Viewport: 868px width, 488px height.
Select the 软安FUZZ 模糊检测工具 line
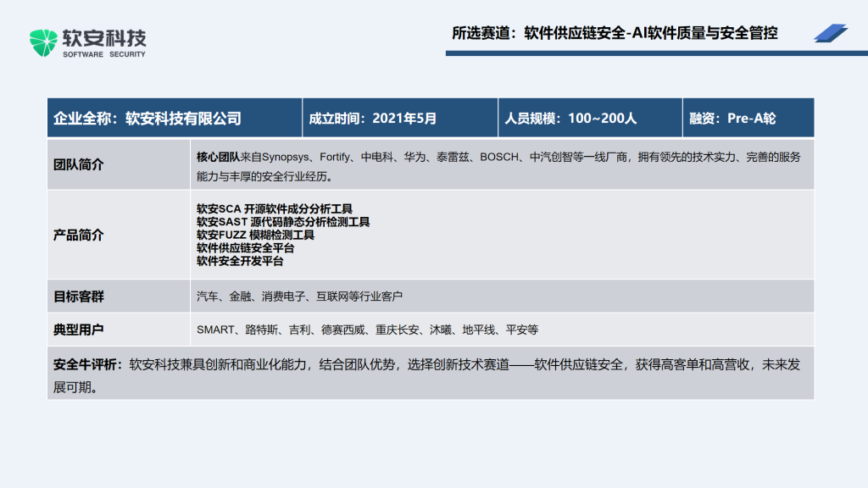pyautogui.click(x=255, y=235)
